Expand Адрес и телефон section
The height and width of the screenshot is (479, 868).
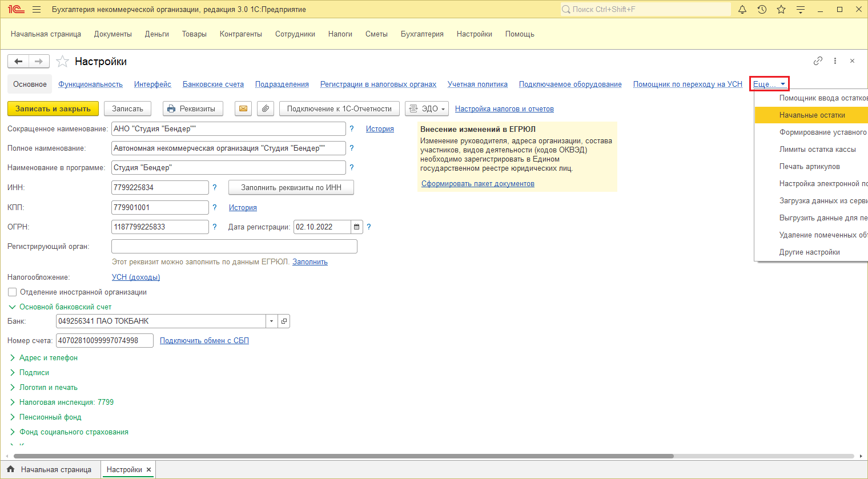click(43, 357)
